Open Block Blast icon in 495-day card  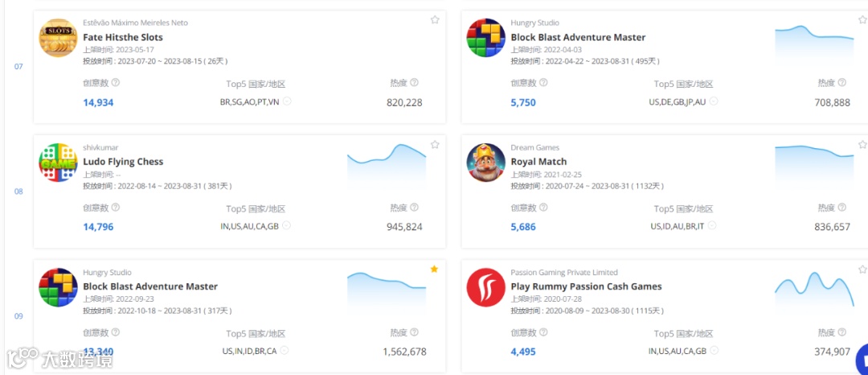486,38
